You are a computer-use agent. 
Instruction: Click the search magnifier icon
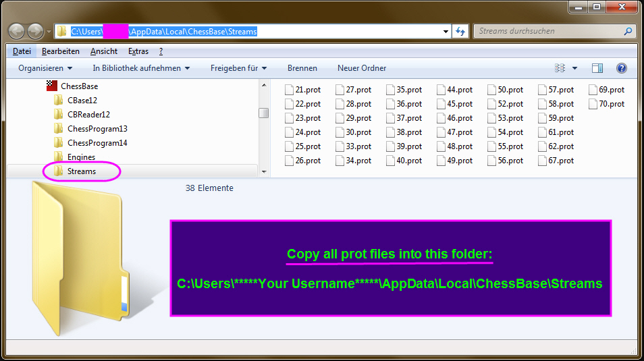click(628, 31)
